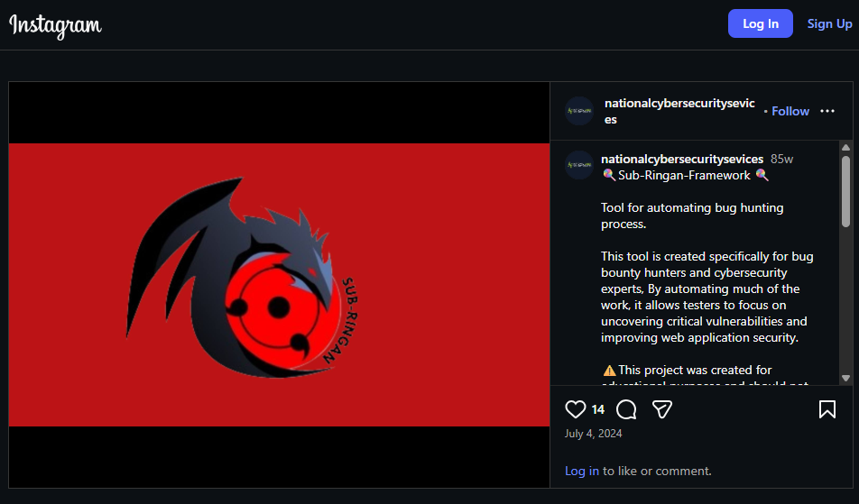Click 'Tool for automating bug hunting process.' text

click(692, 216)
